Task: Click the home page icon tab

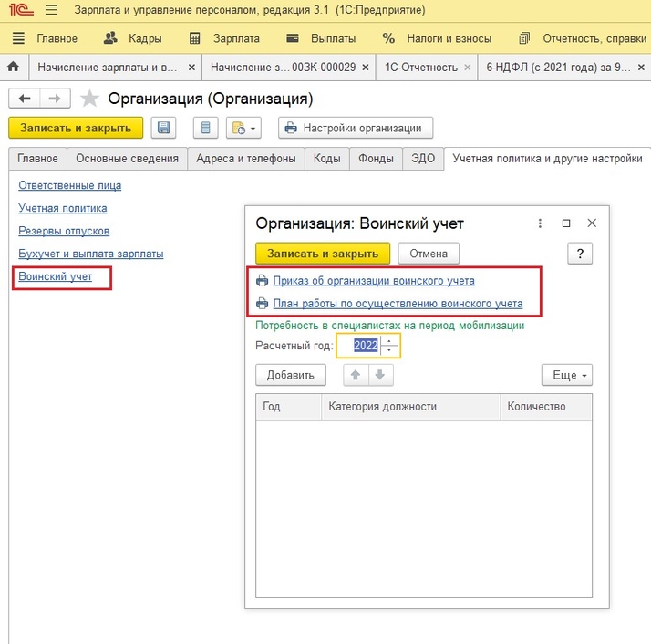Action: 14,68
